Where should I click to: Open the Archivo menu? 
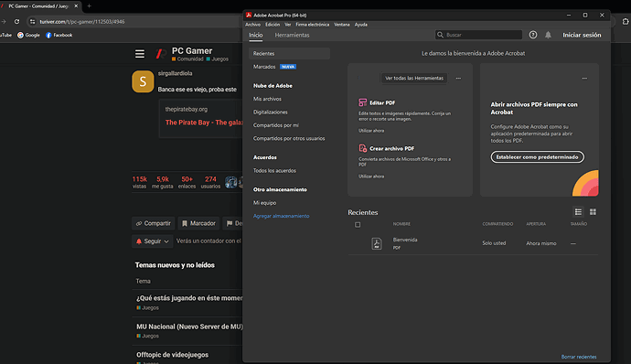pos(252,25)
